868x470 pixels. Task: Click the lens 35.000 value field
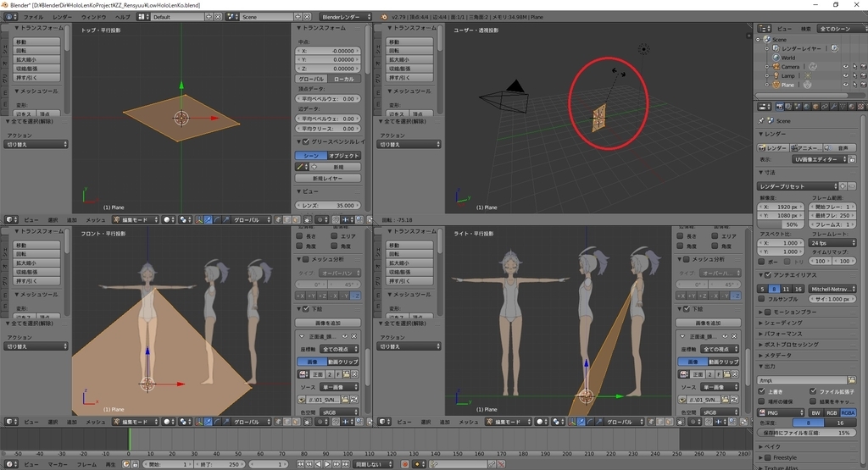tap(328, 205)
